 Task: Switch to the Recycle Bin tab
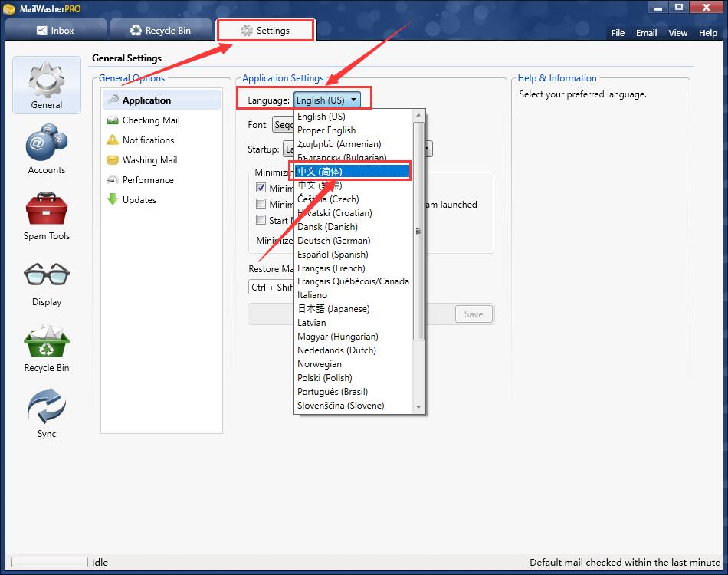pos(160,30)
